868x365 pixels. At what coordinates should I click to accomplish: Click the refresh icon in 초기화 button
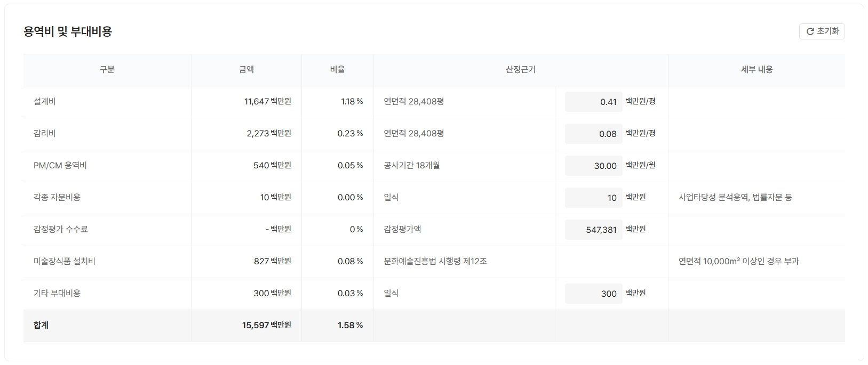(810, 31)
